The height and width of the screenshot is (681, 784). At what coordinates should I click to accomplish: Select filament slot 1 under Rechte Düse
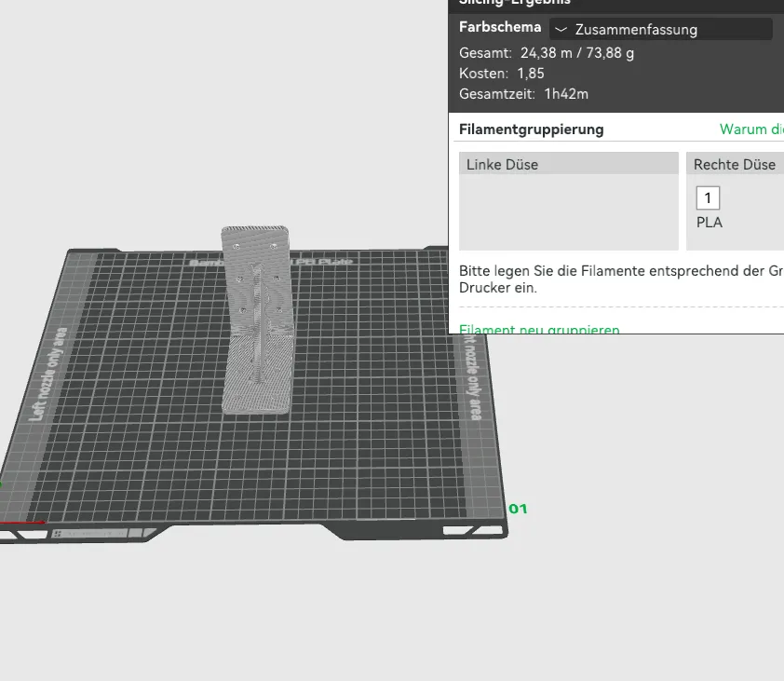pos(708,197)
